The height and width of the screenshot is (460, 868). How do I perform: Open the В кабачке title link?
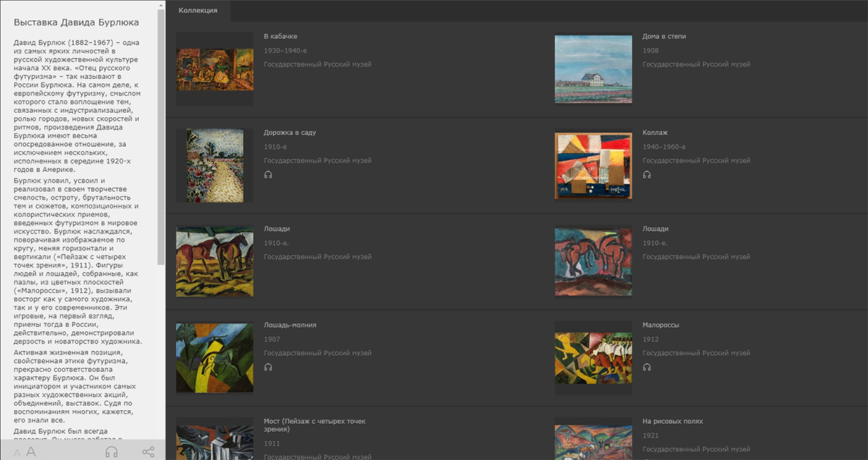[x=281, y=36]
